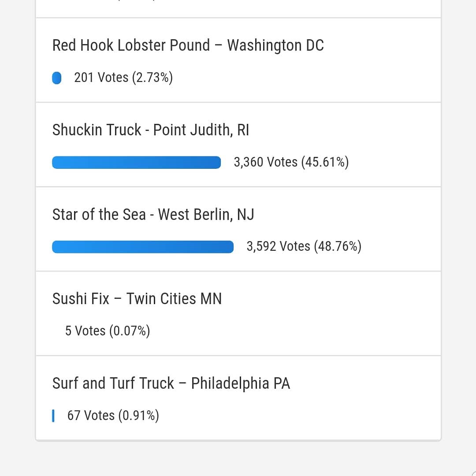Select the 3,360 Votes (45.61%) label
This screenshot has height=476, width=476.
click(x=291, y=162)
